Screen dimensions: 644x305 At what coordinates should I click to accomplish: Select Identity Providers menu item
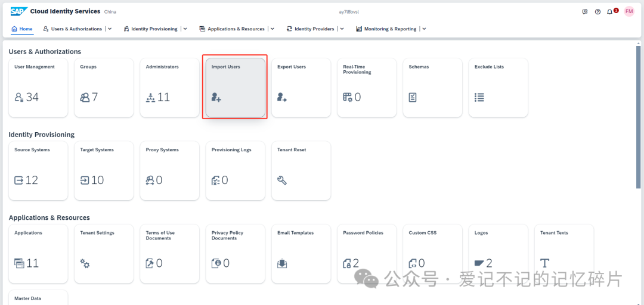311,29
